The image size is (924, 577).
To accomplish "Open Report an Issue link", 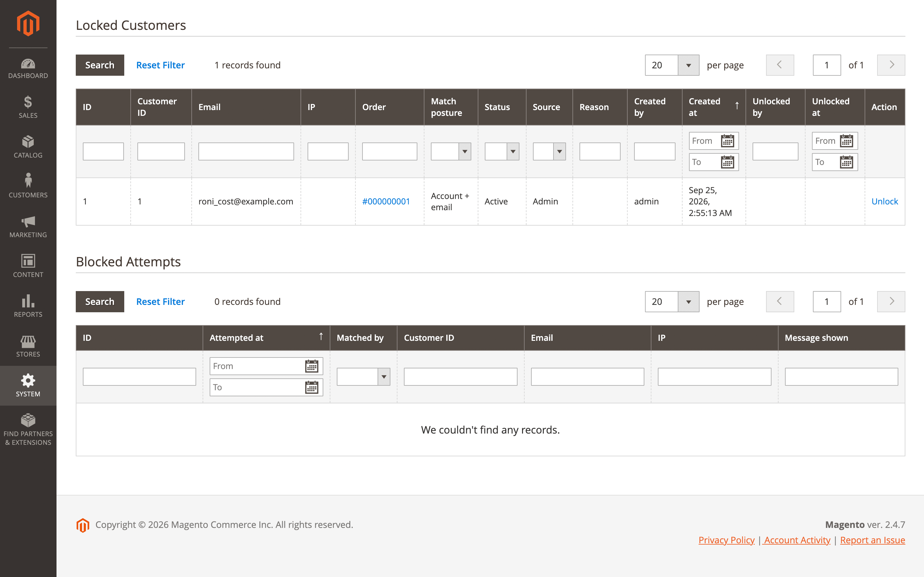I will [873, 540].
